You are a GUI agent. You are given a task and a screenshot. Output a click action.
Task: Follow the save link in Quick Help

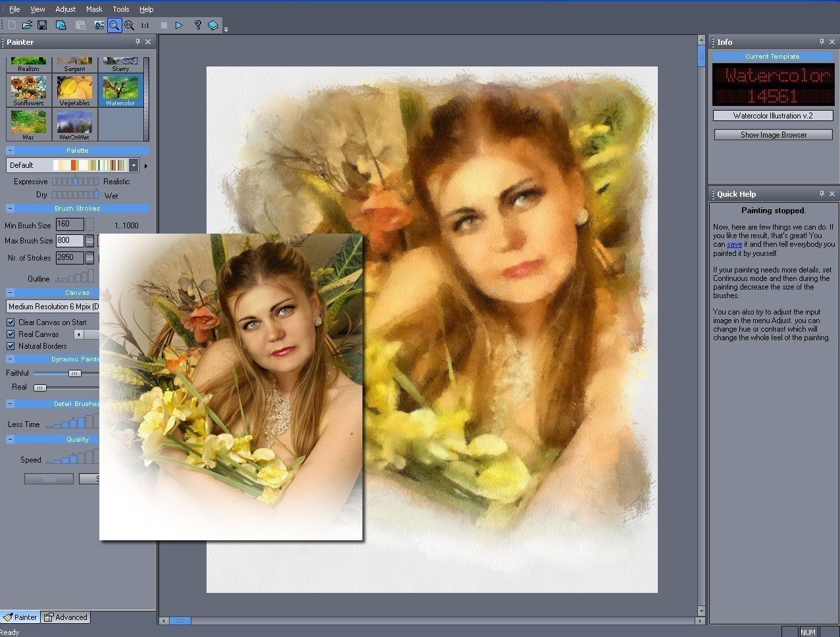(734, 244)
